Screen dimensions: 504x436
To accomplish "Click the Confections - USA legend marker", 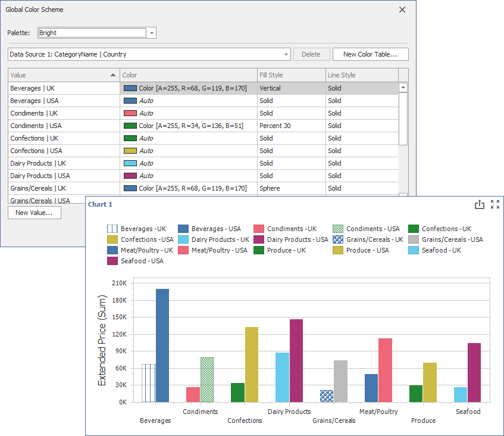I will point(112,239).
